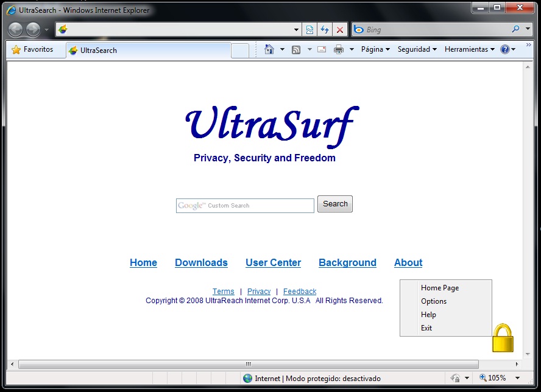Select the UltraSearch tab
The image size is (541, 392).
tap(149, 51)
